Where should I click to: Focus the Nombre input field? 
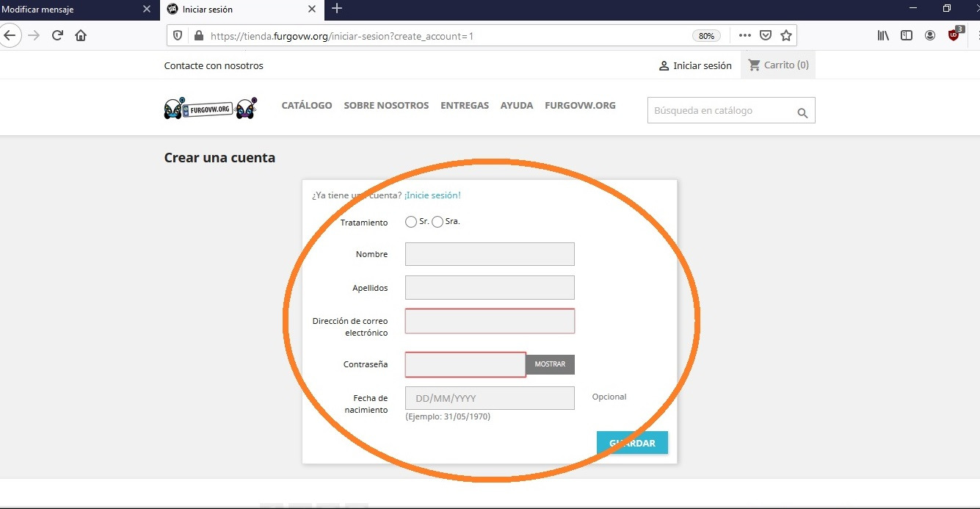point(490,254)
